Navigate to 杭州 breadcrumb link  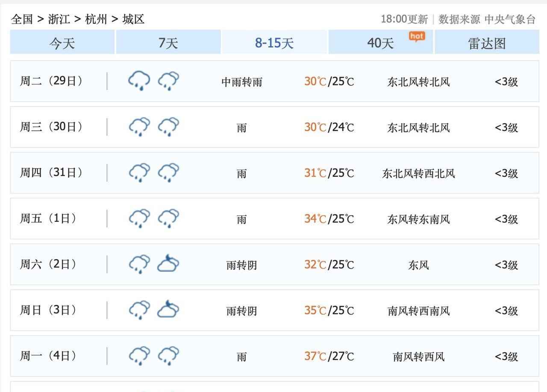click(96, 19)
